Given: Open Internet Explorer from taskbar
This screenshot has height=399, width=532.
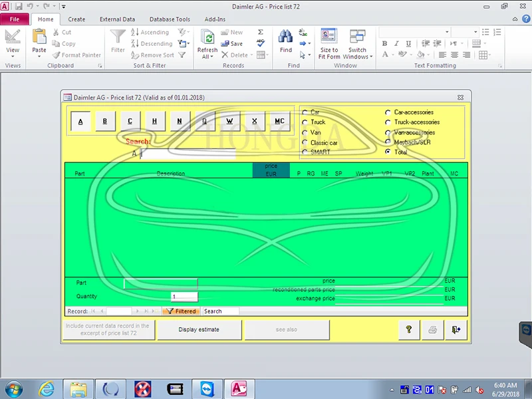Looking at the screenshot, I should click(47, 388).
